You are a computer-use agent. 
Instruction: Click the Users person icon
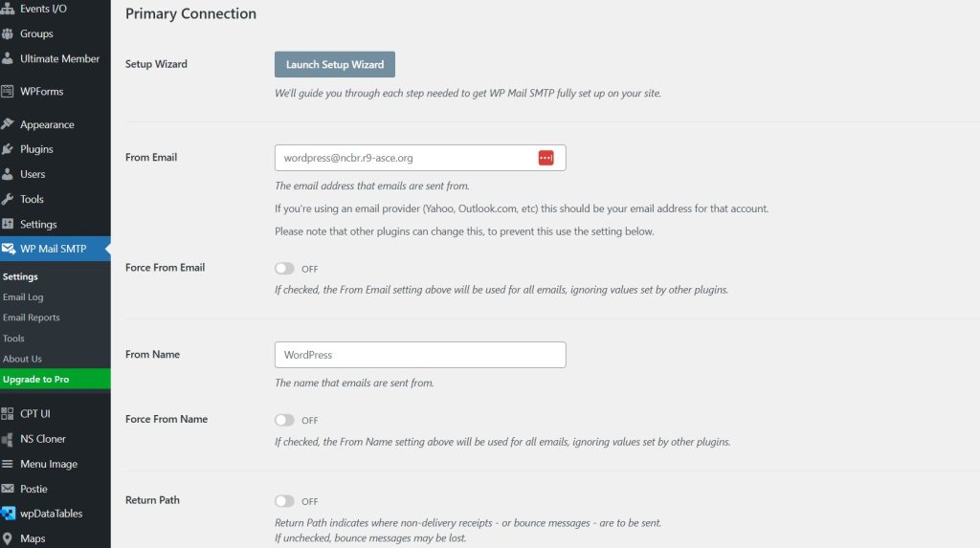click(9, 174)
